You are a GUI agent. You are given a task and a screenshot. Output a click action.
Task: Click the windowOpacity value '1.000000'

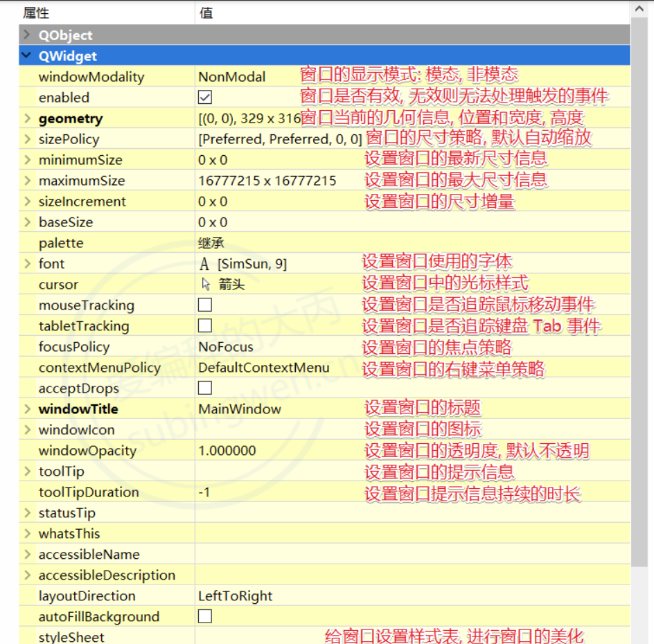(227, 451)
